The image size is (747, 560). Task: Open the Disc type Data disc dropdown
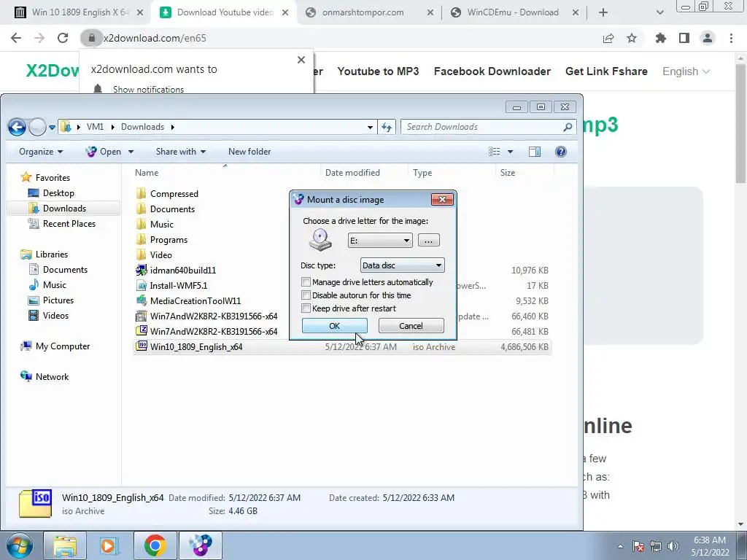click(x=403, y=265)
